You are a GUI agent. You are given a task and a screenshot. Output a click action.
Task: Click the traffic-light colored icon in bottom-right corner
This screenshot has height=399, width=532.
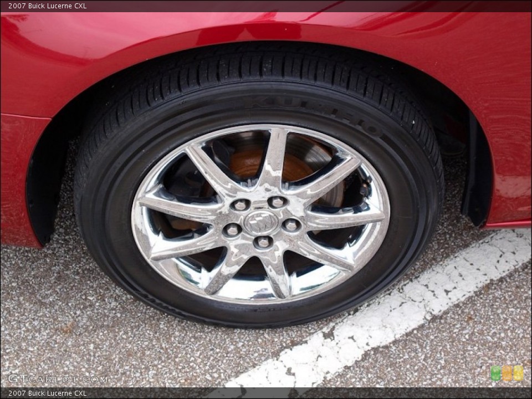(x=507, y=373)
